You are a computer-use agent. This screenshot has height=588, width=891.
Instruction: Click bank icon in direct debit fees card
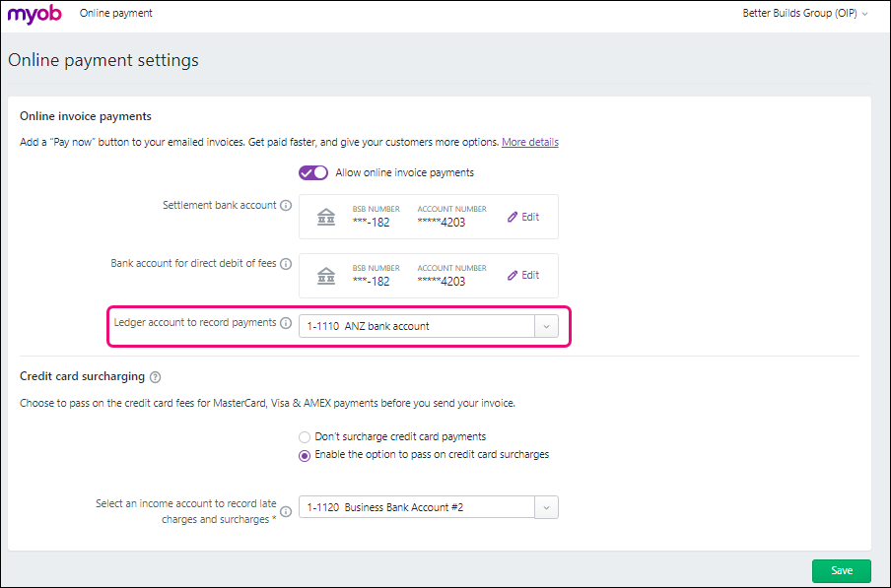325,277
